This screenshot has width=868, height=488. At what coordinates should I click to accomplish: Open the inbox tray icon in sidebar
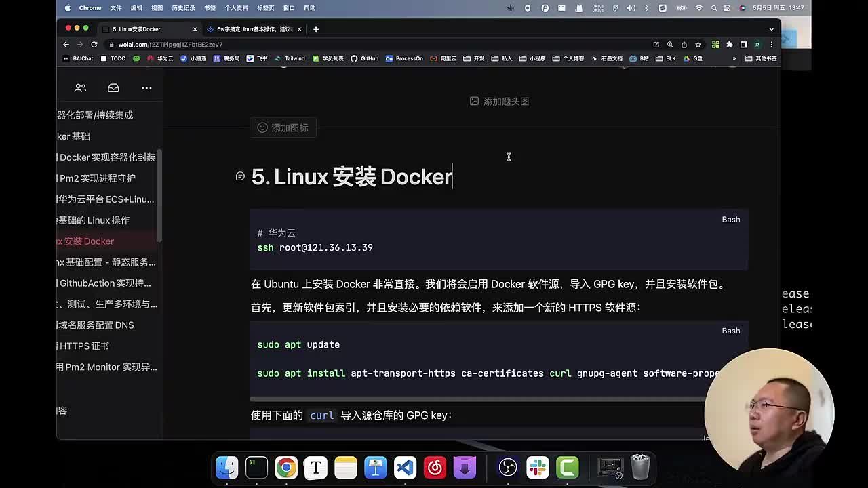click(x=113, y=88)
